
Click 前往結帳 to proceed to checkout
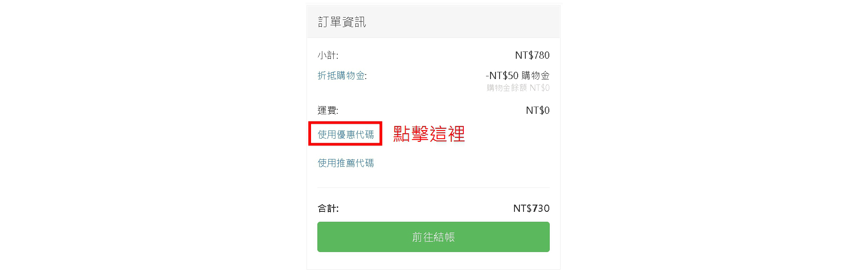433,237
